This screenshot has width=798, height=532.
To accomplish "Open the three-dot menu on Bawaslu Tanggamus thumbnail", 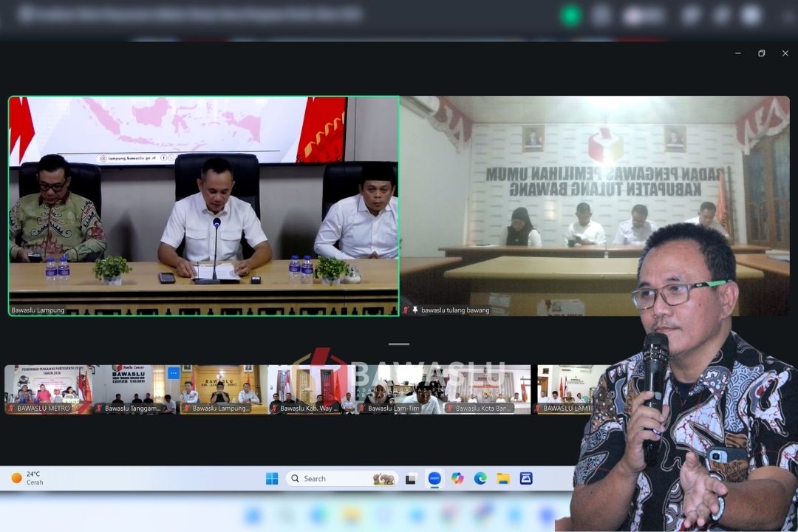I will point(174,373).
